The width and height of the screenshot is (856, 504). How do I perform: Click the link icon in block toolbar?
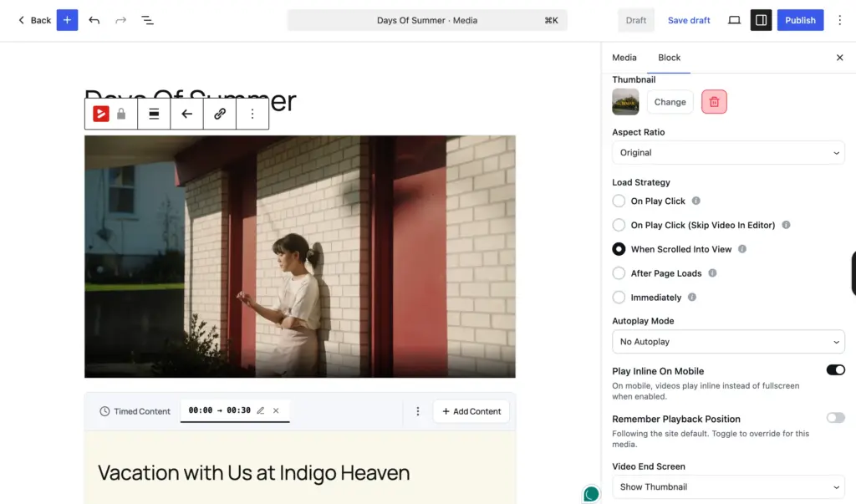coord(220,114)
